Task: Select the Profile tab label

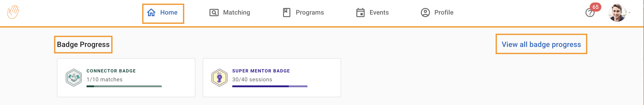Action: (444, 13)
